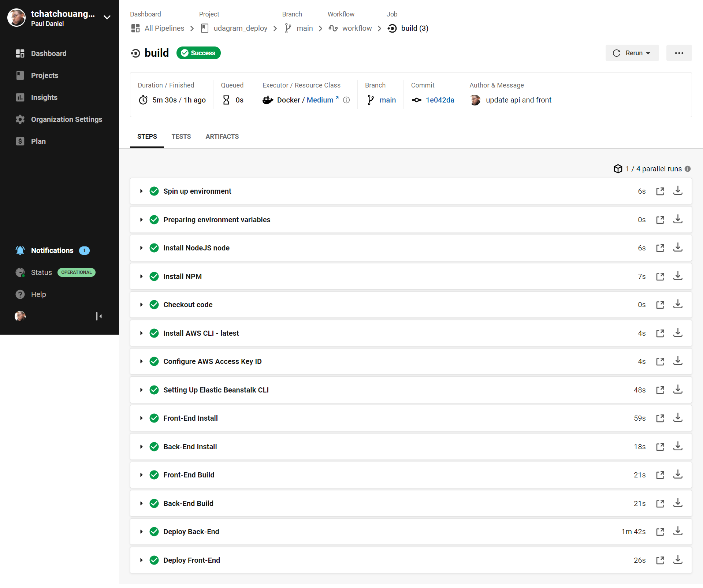Switch to the ARTIFACTS tab
Screen dimensions: 703x588
[x=222, y=137]
